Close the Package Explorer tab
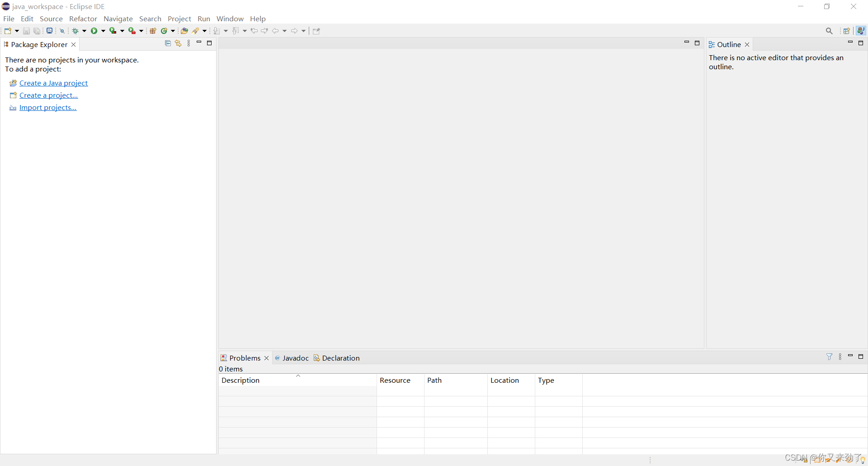This screenshot has height=466, width=868. (74, 44)
